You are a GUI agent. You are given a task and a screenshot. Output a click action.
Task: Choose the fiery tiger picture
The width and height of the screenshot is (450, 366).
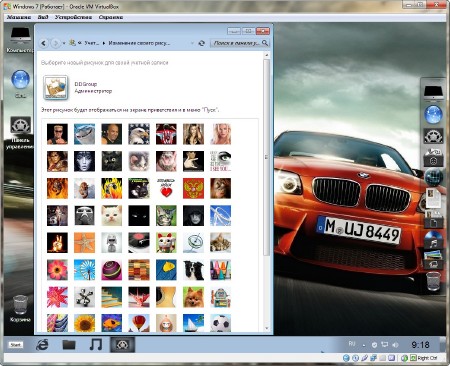click(57, 188)
